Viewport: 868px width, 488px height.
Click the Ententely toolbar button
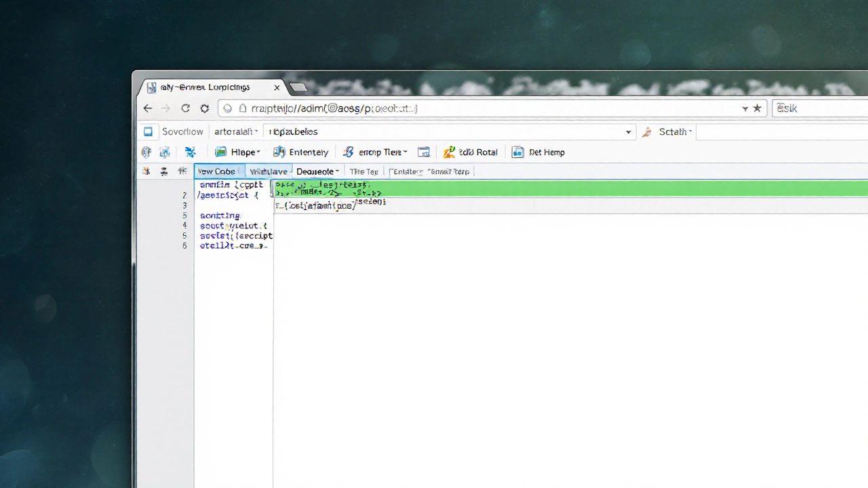tap(300, 152)
